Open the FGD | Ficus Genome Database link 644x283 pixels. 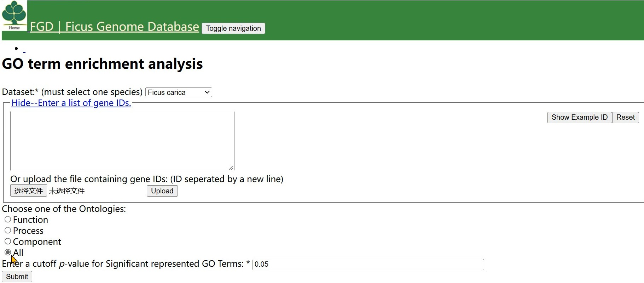pos(114,27)
